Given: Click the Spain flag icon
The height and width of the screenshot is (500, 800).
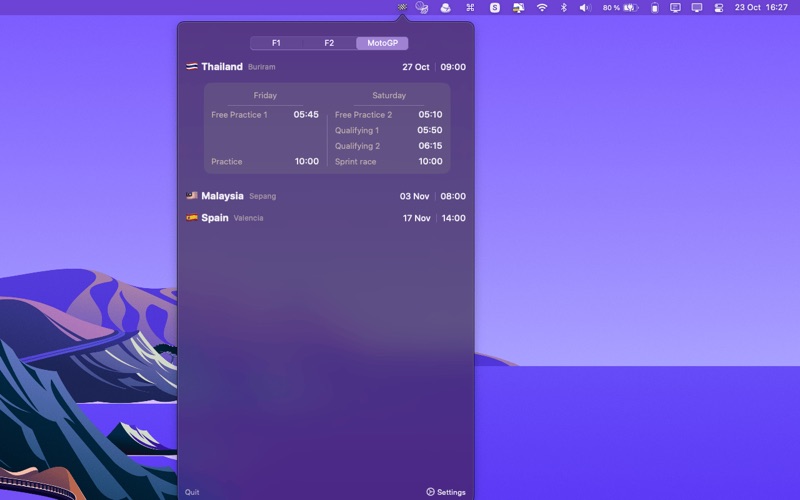Looking at the screenshot, I should 191,217.
